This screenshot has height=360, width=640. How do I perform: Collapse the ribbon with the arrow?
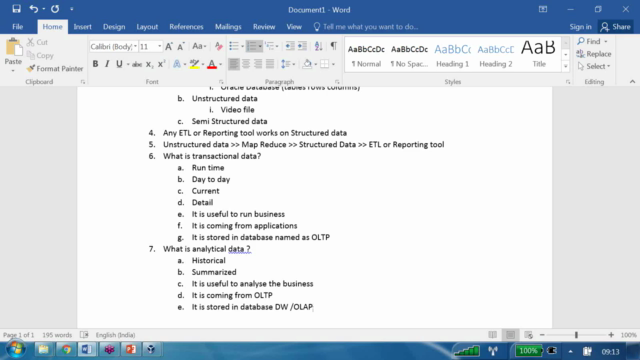coord(632,82)
